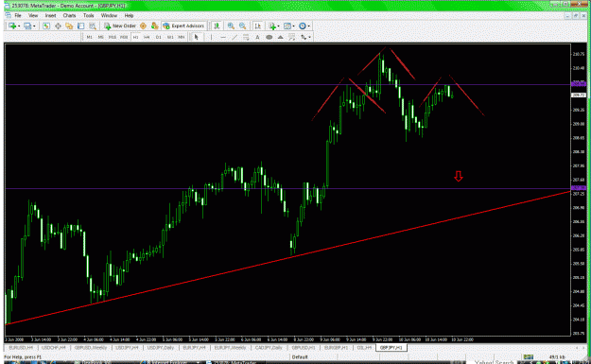Open the Help menu

129,15
